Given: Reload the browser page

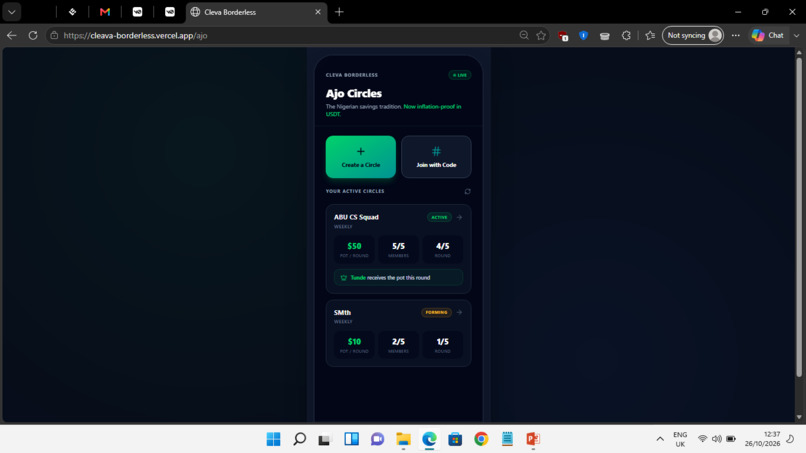Looking at the screenshot, I should (33, 35).
